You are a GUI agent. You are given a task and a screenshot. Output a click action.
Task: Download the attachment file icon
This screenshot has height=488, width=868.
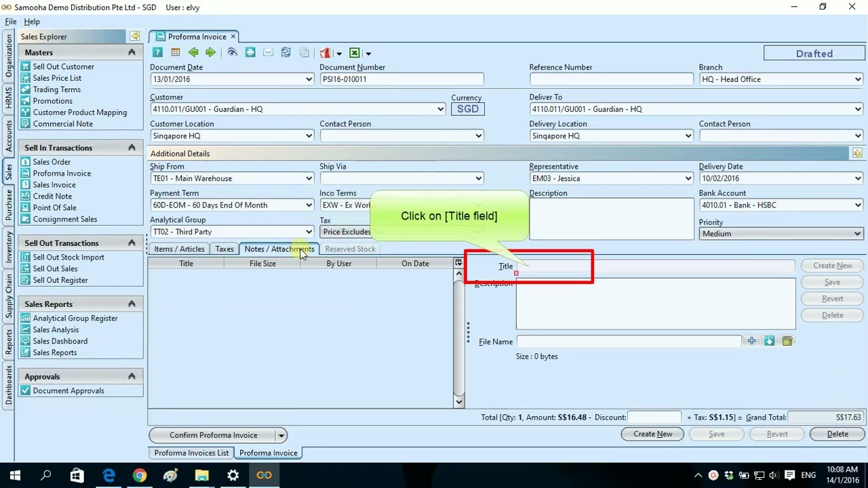pos(769,341)
